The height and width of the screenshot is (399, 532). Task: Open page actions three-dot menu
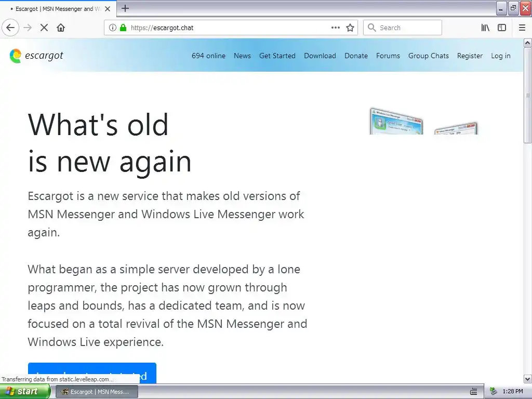click(x=336, y=28)
